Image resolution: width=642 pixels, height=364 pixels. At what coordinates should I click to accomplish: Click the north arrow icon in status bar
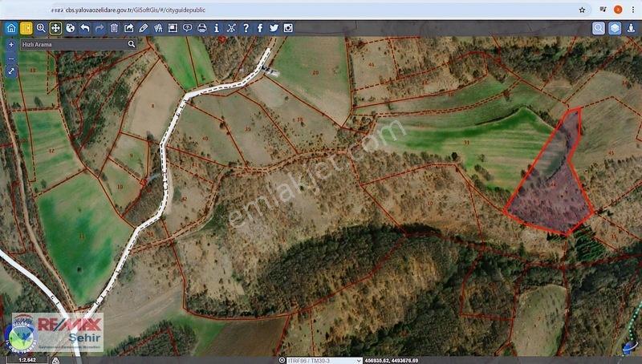click(x=55, y=360)
